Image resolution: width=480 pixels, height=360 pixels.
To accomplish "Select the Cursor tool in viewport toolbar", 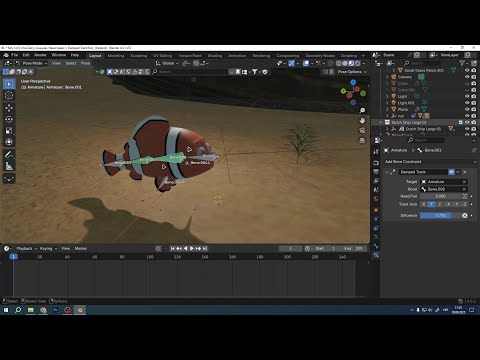I will (x=9, y=95).
